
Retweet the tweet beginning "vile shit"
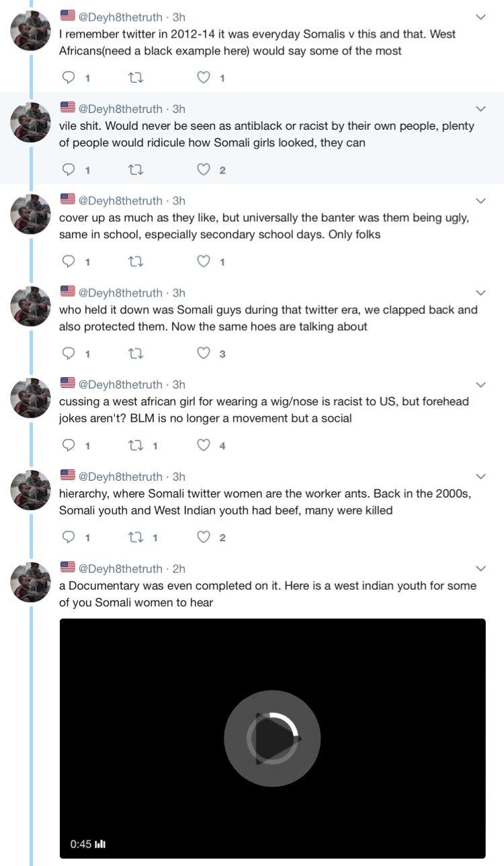click(x=135, y=170)
